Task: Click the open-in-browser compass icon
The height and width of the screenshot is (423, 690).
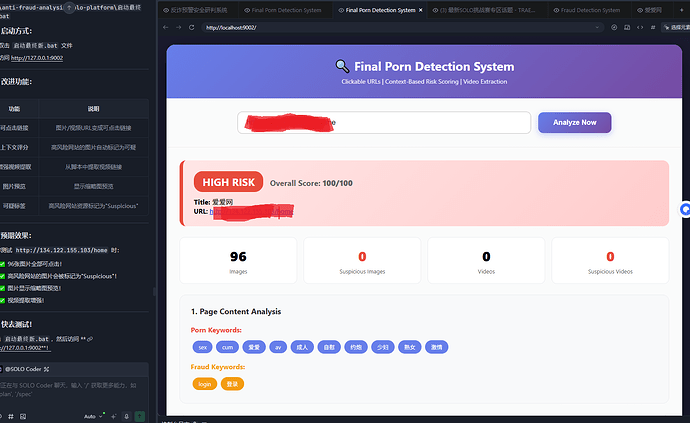Action: click(614, 27)
